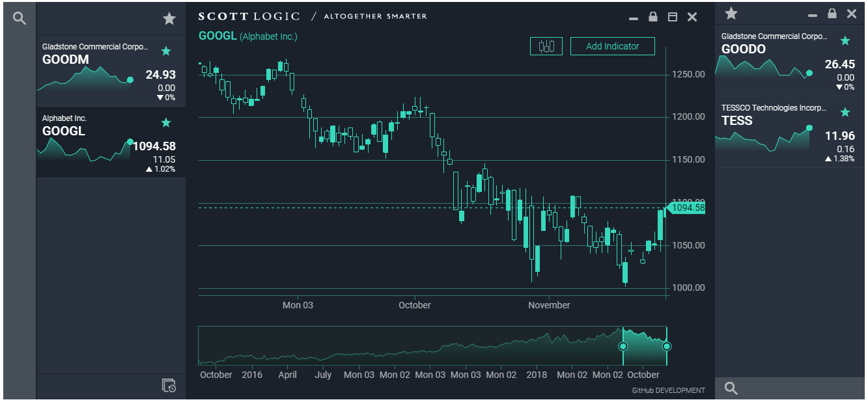
Task: Click left handle of navigator range slider
Action: (623, 346)
